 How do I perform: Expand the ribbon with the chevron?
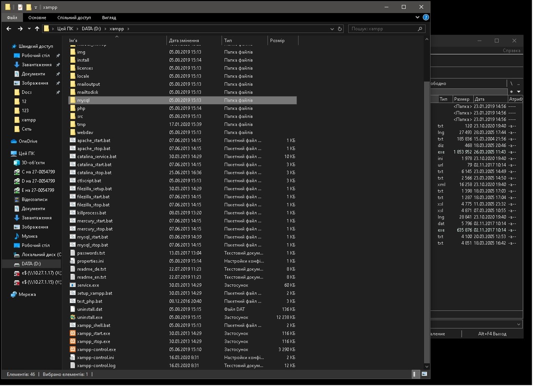tap(417, 18)
